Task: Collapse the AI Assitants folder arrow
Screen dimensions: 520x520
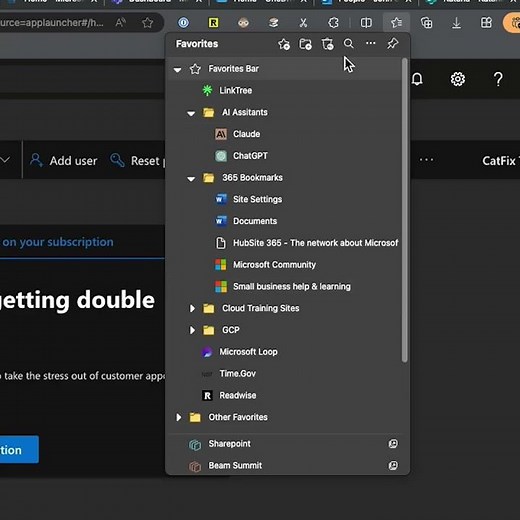Action: 191,113
